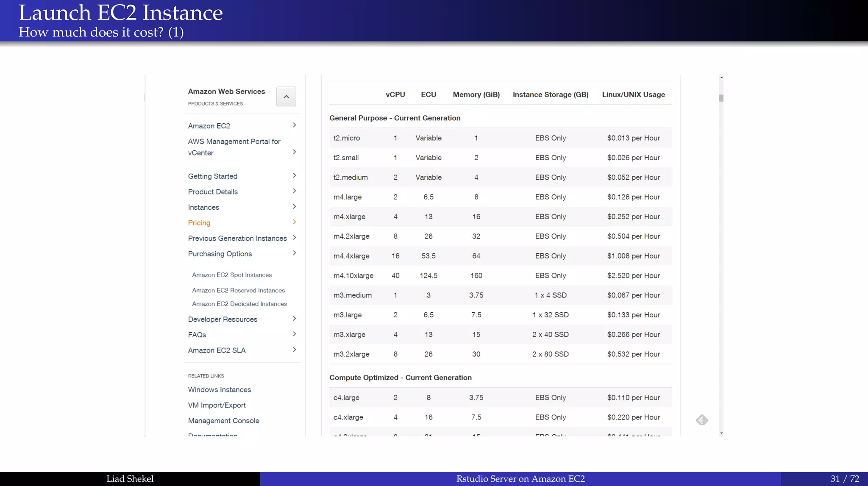Viewport: 868px width, 486px height.
Task: Click the 2 x 80 SSD storage cell
Action: tap(551, 354)
